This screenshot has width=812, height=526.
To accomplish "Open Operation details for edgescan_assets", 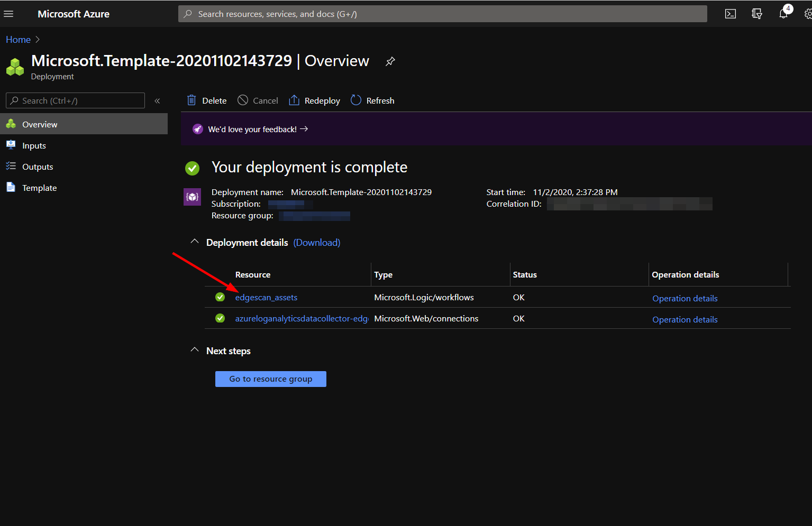I will 685,299.
